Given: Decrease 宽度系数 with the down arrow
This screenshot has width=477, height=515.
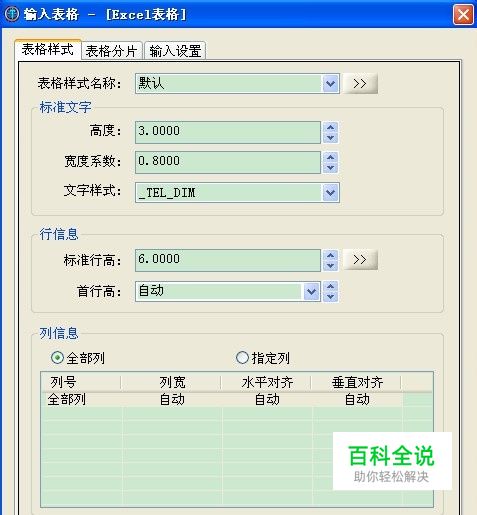Looking at the screenshot, I should [331, 167].
